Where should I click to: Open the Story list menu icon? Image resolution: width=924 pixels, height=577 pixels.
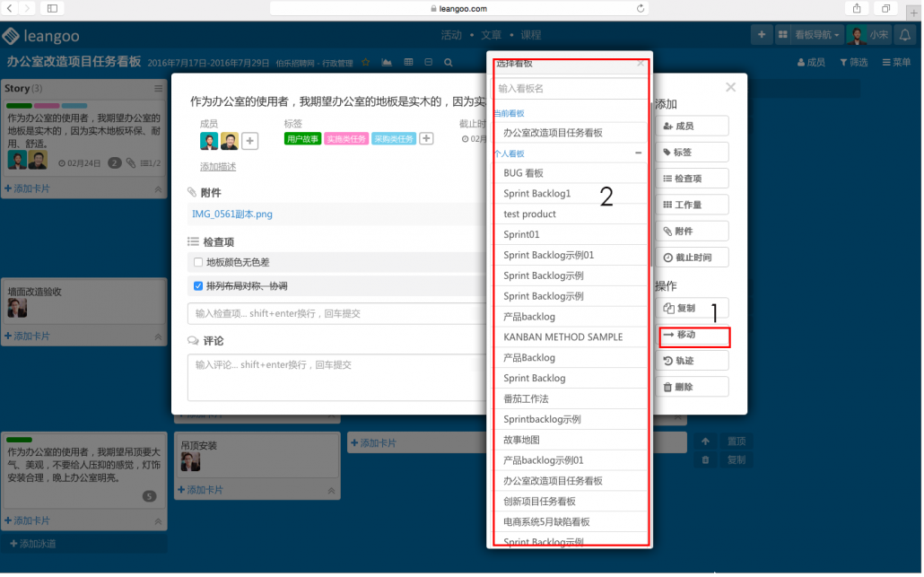pyautogui.click(x=159, y=89)
